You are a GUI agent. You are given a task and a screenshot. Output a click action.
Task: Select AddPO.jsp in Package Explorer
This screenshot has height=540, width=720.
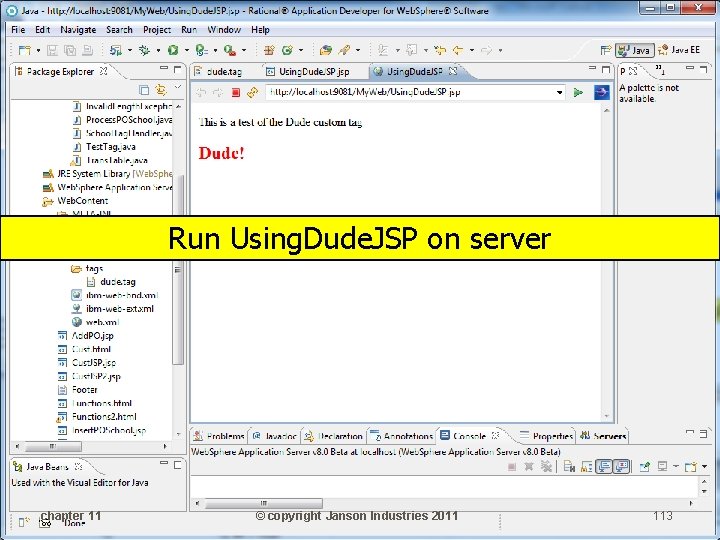pyautogui.click(x=92, y=336)
